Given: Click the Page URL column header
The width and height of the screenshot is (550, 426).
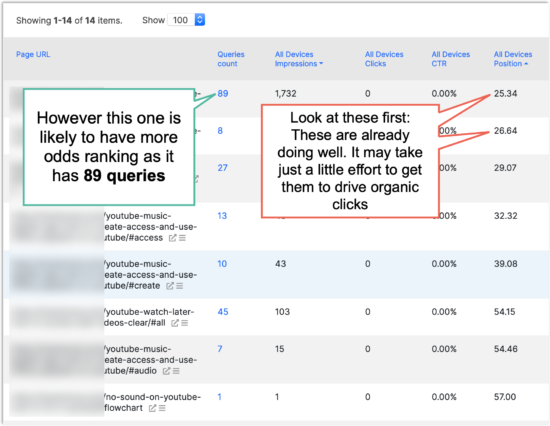Looking at the screenshot, I should (x=33, y=54).
